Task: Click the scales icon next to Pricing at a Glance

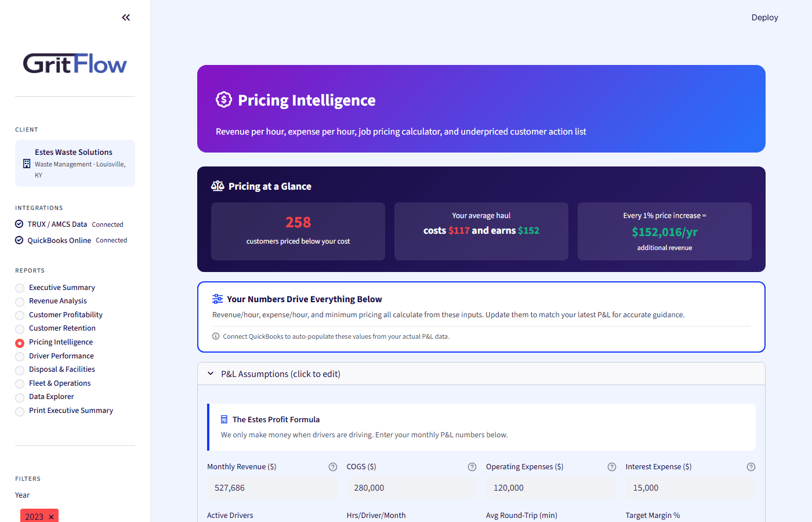Action: tap(217, 186)
